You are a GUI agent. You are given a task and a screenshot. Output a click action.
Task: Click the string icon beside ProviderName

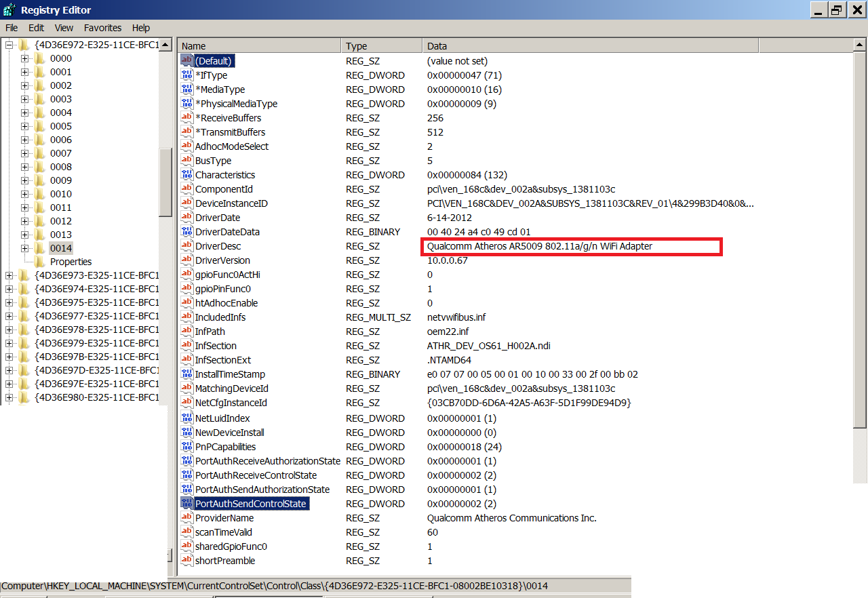pyautogui.click(x=187, y=518)
